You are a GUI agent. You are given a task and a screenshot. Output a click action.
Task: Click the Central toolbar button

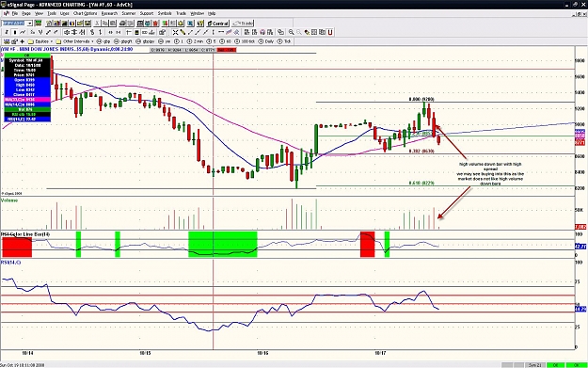click(x=218, y=24)
